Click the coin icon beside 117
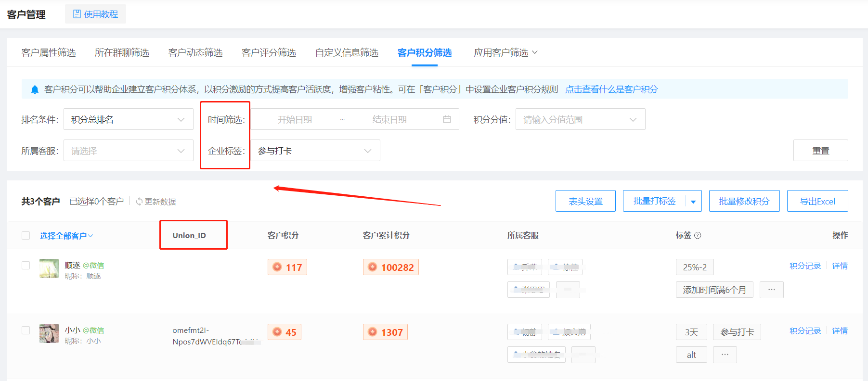868x381 pixels. (277, 267)
